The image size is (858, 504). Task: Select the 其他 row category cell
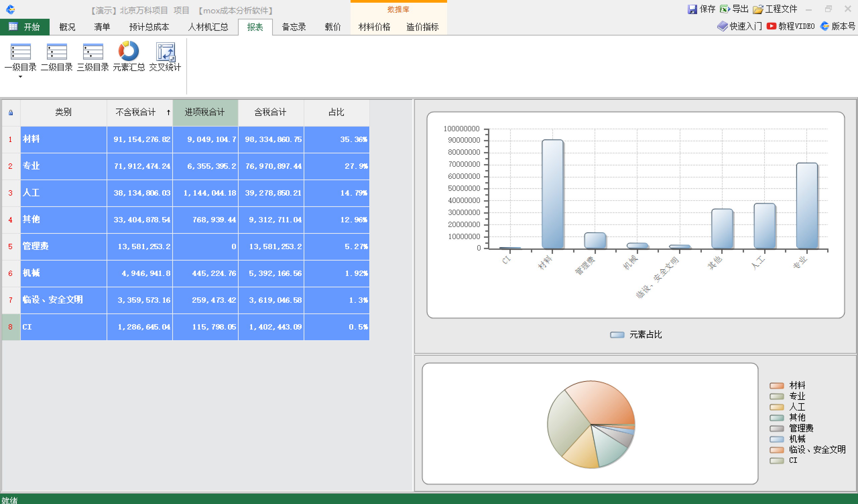click(64, 220)
